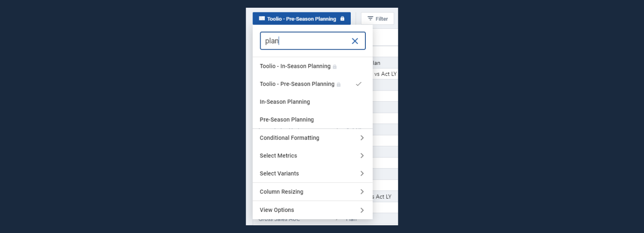Click the lock icon beside Toolio - In-Season Planning
This screenshot has height=233, width=644.
335,67
